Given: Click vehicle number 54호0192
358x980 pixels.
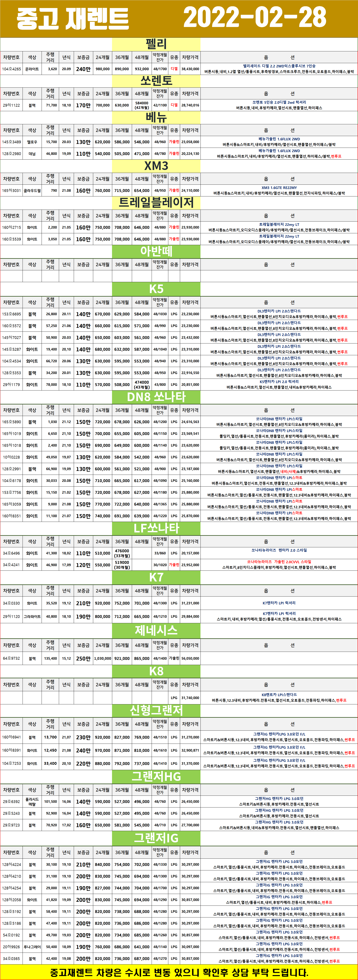Looking at the screenshot, I should coord(11,935).
